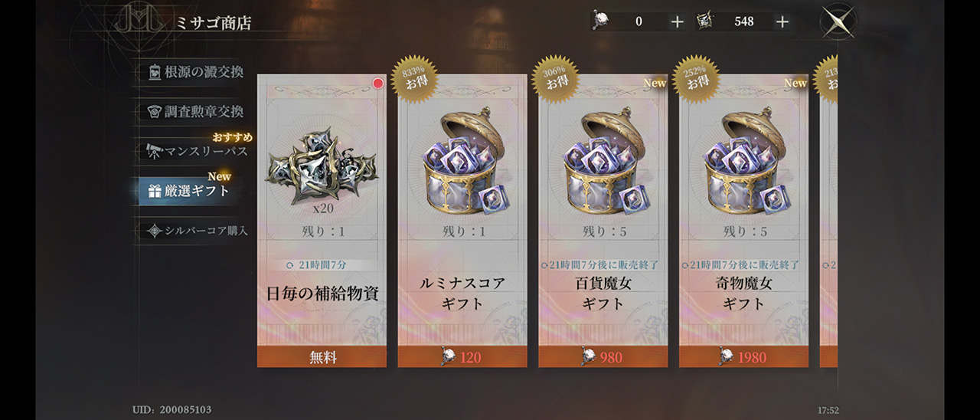Claim the free 無料 daily supply
This screenshot has width=980, height=420.
(x=322, y=357)
